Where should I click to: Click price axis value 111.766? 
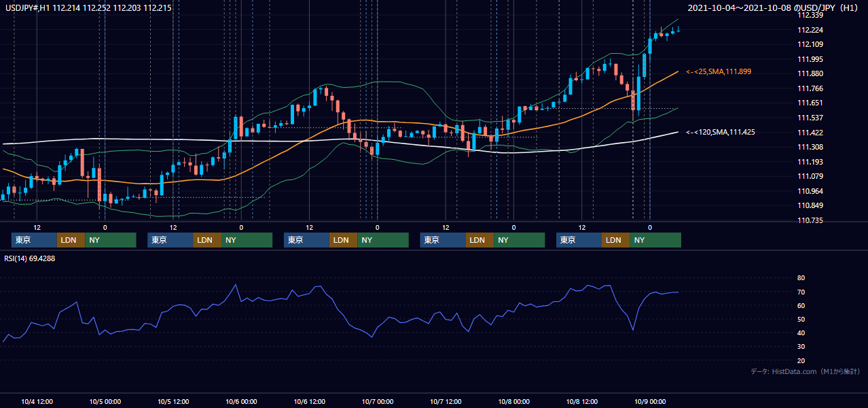[x=811, y=88]
